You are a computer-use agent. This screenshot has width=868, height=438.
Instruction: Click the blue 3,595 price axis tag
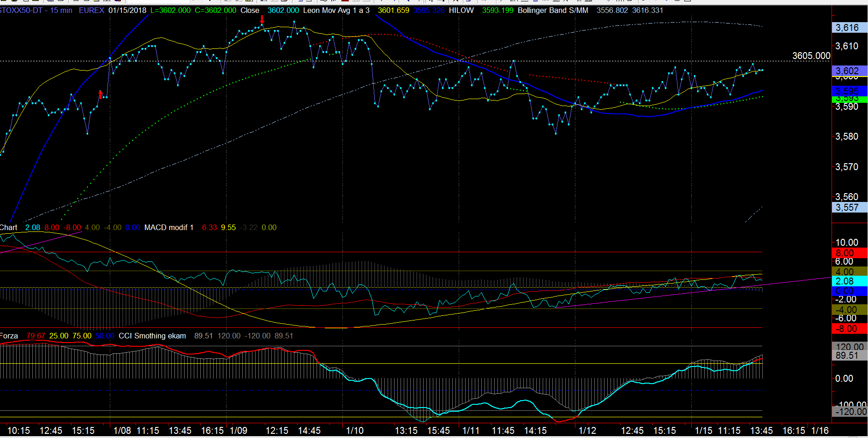850,91
